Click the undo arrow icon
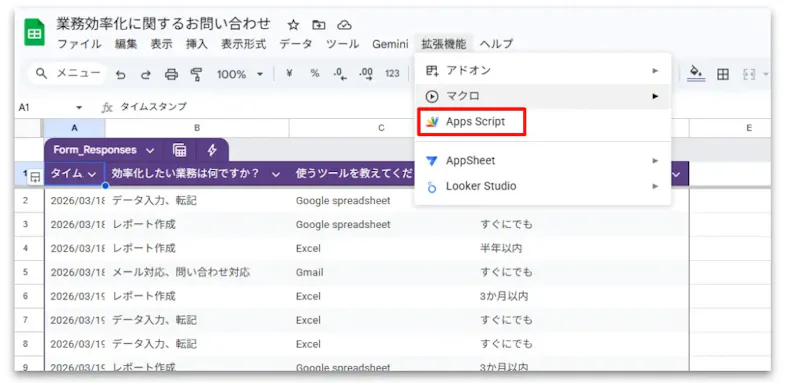 pyautogui.click(x=121, y=74)
